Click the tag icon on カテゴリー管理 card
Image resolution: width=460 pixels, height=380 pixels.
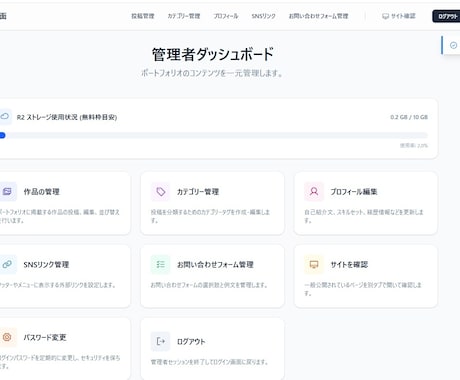click(161, 192)
